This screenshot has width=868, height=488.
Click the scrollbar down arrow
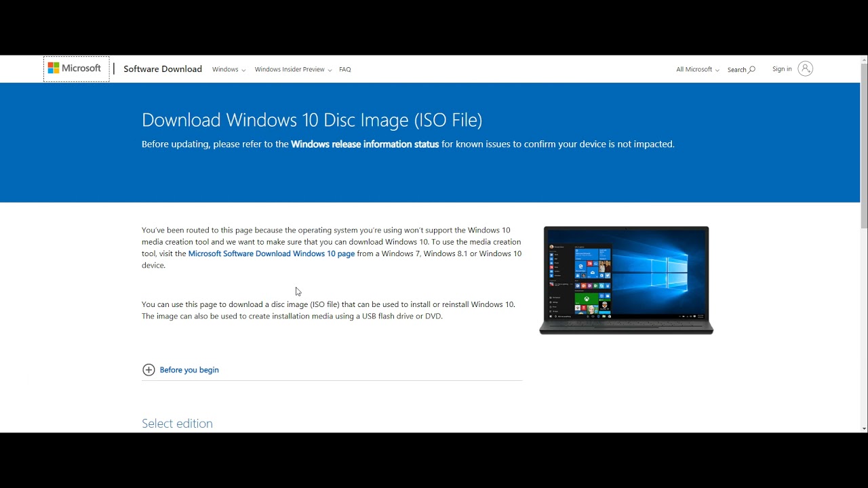point(864,428)
